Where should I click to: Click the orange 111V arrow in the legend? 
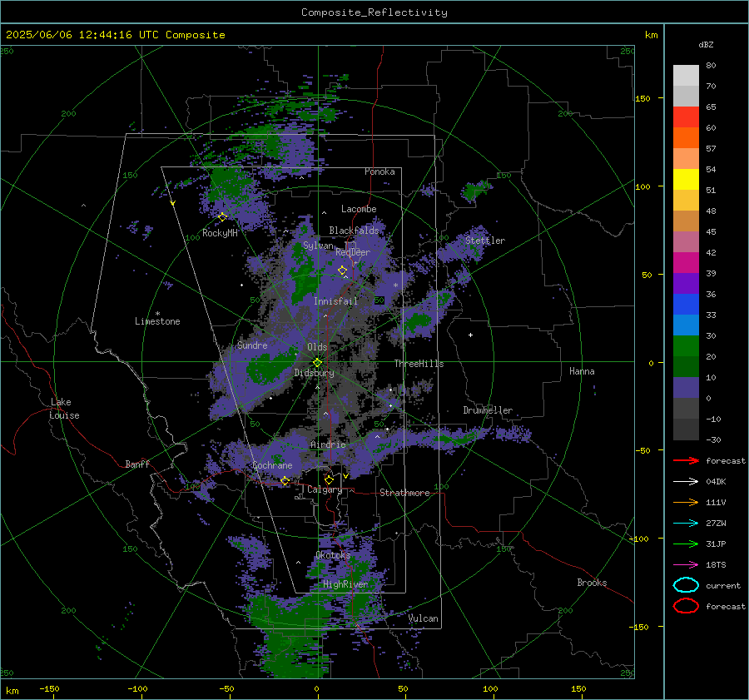click(x=686, y=502)
